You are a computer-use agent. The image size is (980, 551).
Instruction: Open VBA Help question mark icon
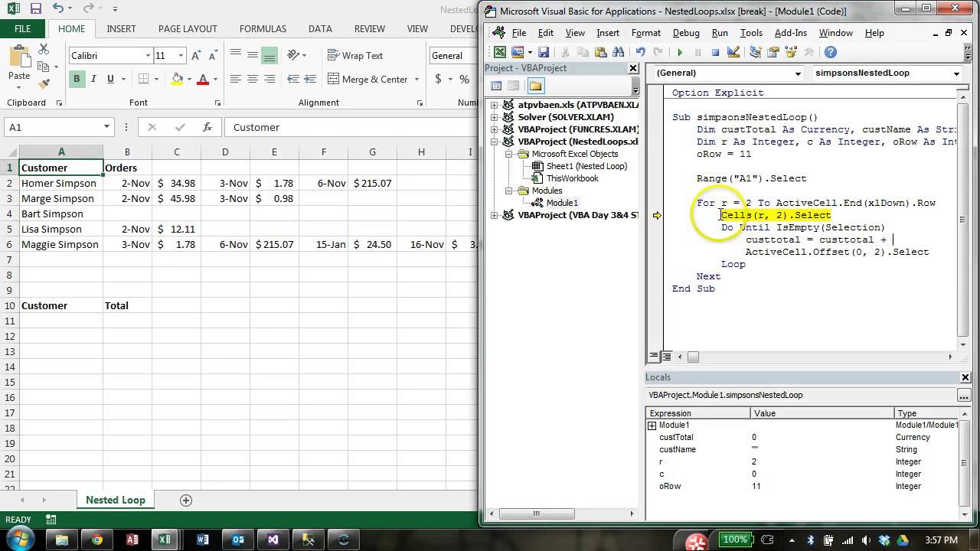click(831, 52)
